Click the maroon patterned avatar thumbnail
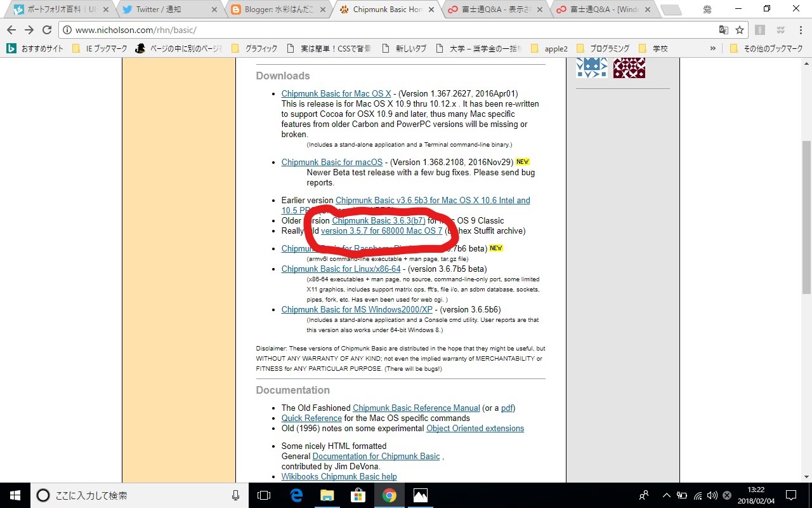The width and height of the screenshot is (812, 508). click(x=629, y=68)
